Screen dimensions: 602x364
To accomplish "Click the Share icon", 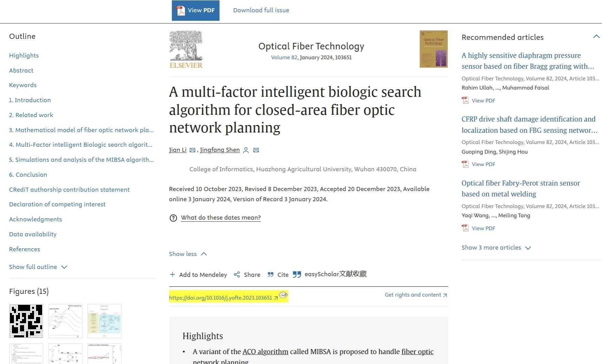I will coord(237,274).
